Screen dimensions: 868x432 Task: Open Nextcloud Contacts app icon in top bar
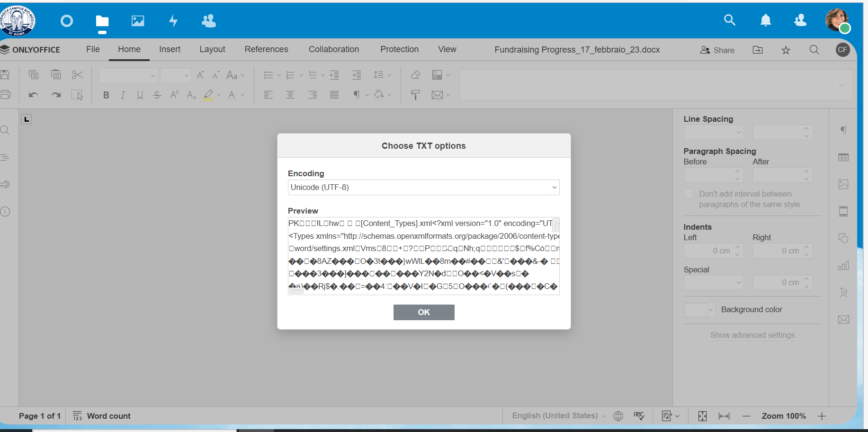[209, 21]
